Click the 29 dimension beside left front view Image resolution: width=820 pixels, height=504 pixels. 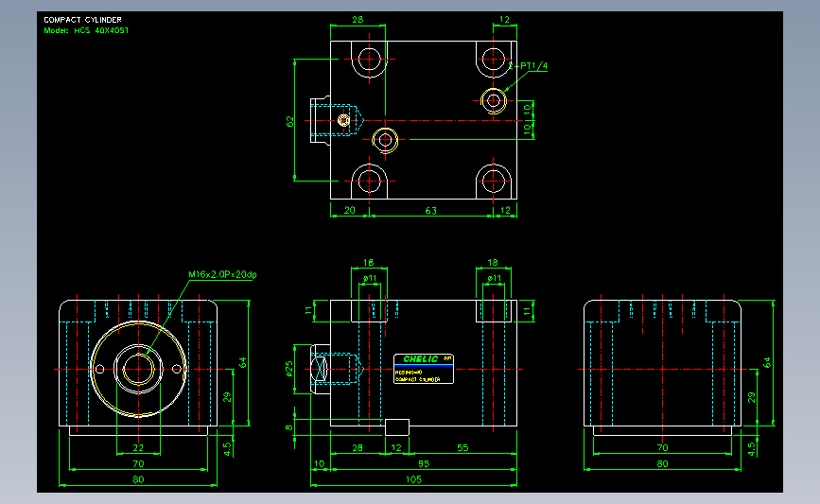[227, 397]
